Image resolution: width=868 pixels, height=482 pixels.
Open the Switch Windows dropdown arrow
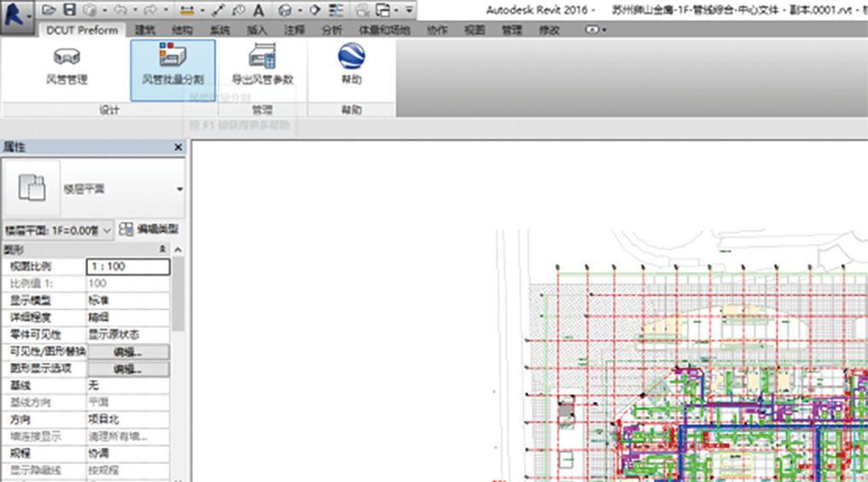396,10
